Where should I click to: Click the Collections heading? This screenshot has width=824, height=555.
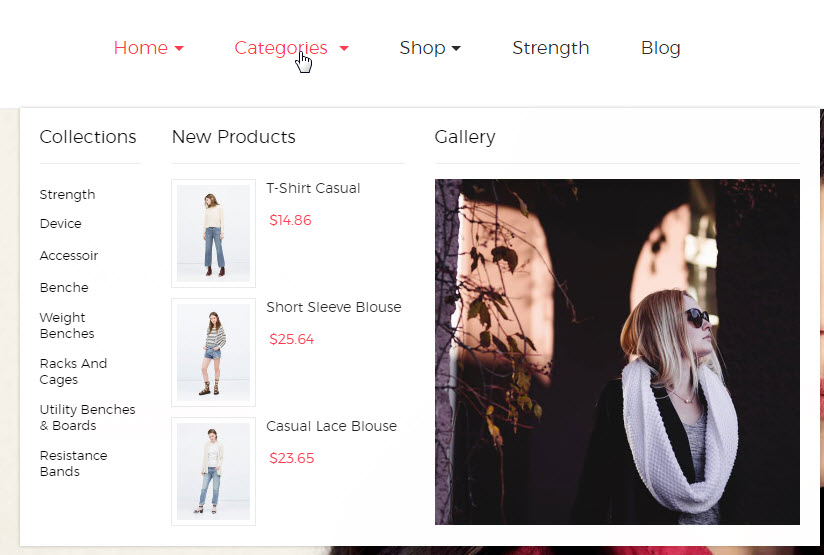[x=88, y=137]
